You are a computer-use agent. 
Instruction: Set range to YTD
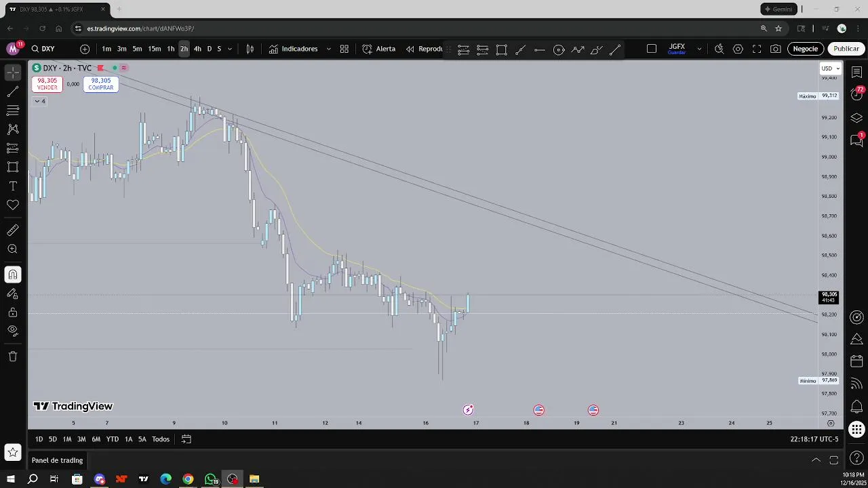pyautogui.click(x=112, y=439)
